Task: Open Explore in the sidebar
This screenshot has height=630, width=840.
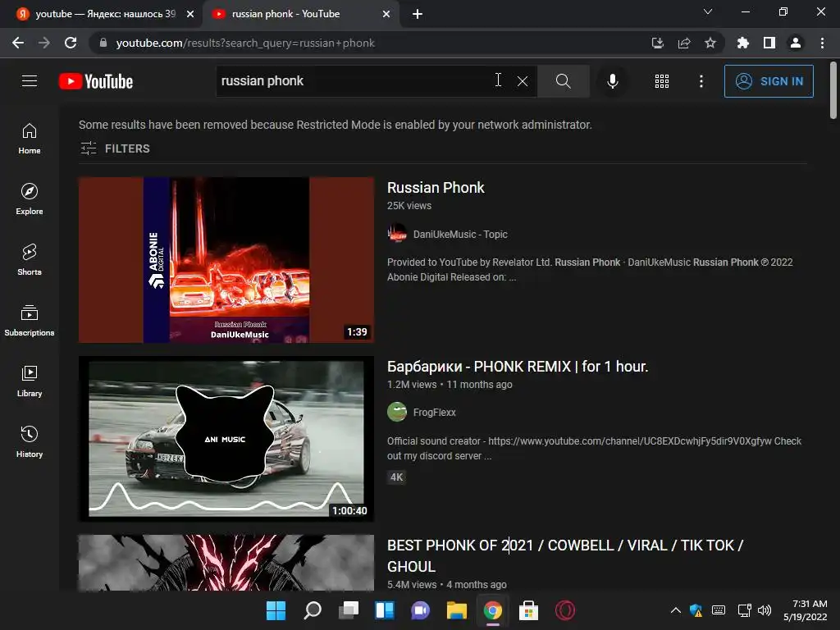Action: point(30,199)
